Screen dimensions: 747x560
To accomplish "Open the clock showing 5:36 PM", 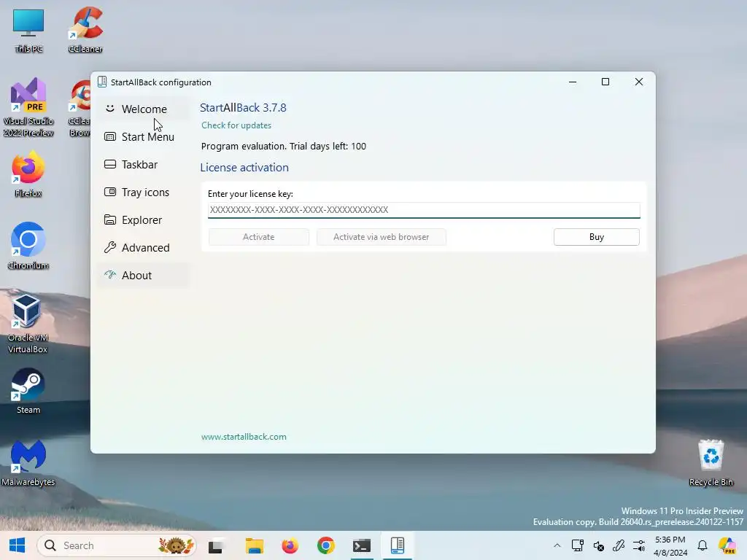I will (x=670, y=545).
